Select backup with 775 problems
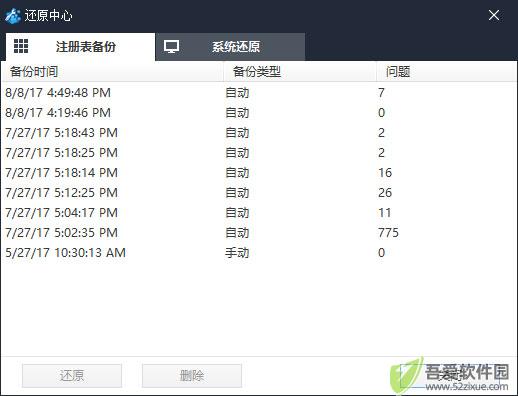 259,233
